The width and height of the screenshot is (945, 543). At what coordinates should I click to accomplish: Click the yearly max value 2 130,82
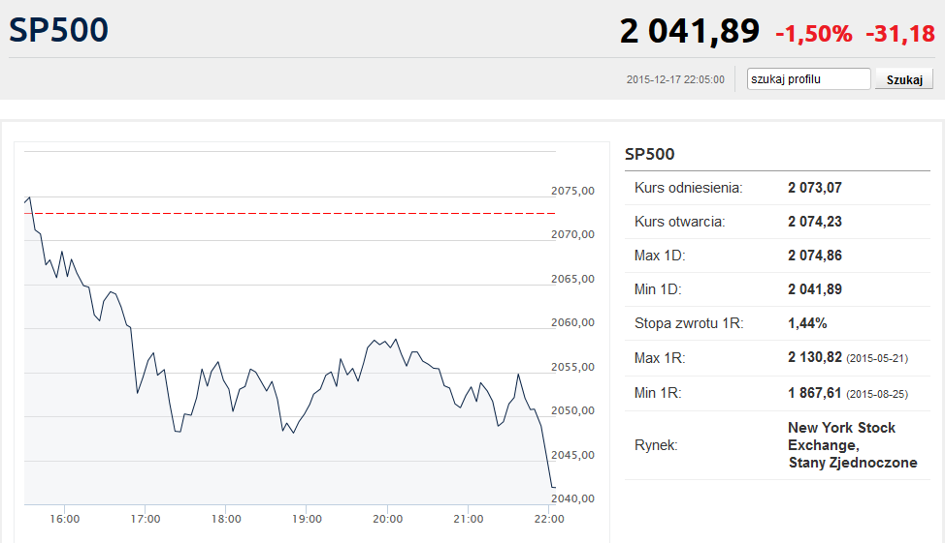click(815, 357)
